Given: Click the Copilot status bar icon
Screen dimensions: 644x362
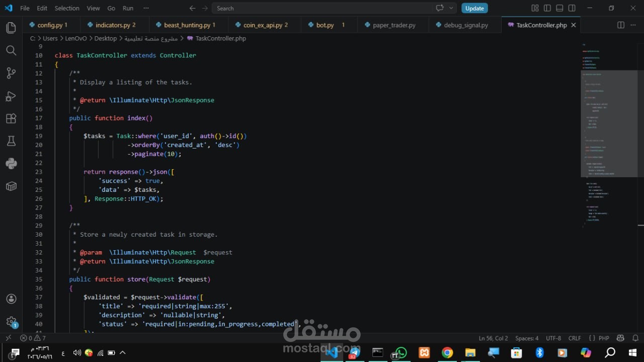Looking at the screenshot, I should point(620,338).
